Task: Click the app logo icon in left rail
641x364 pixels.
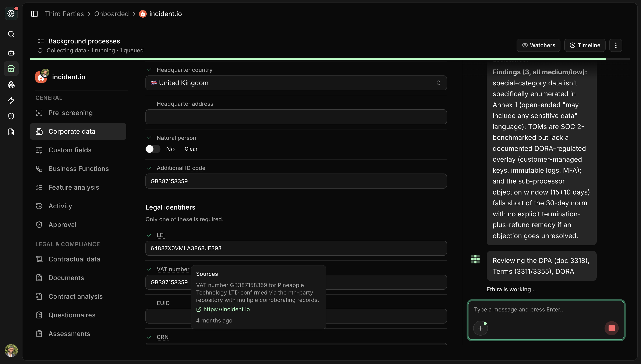Action: click(11, 14)
